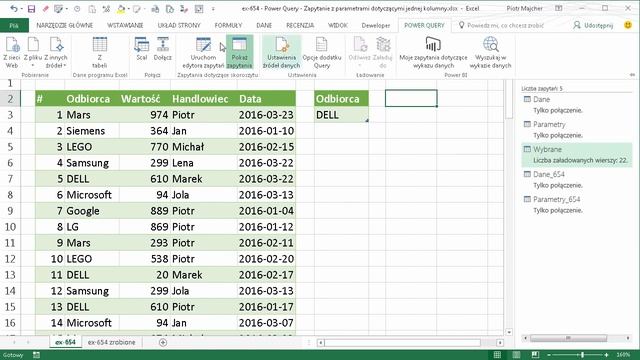Click the clock icon in quick access toolbar
The width and height of the screenshot is (640, 360).
coord(77,9)
